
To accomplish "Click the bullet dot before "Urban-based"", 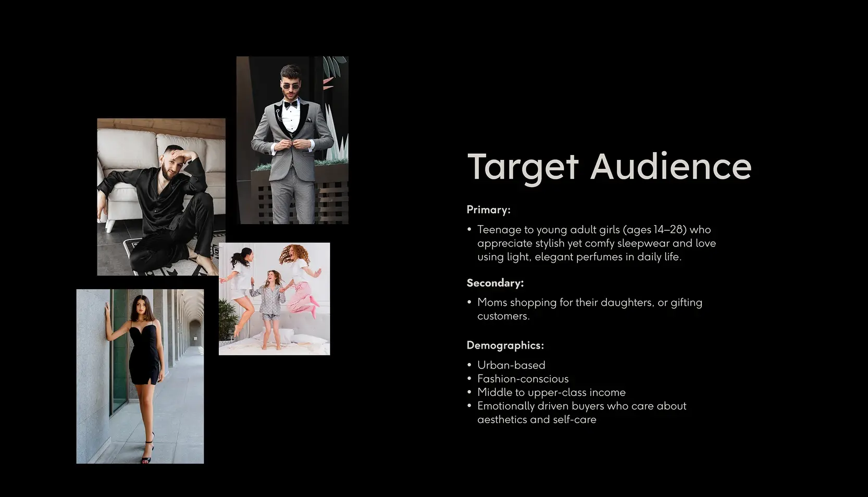I will [x=469, y=365].
